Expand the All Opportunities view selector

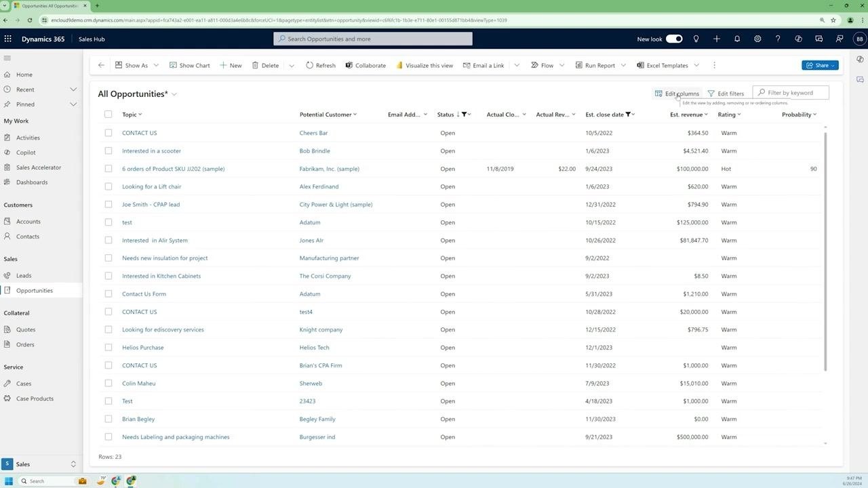(x=174, y=94)
